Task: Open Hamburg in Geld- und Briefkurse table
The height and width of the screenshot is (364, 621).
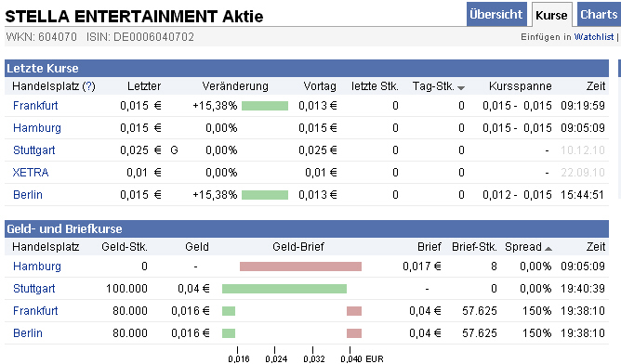Action: [x=37, y=266]
